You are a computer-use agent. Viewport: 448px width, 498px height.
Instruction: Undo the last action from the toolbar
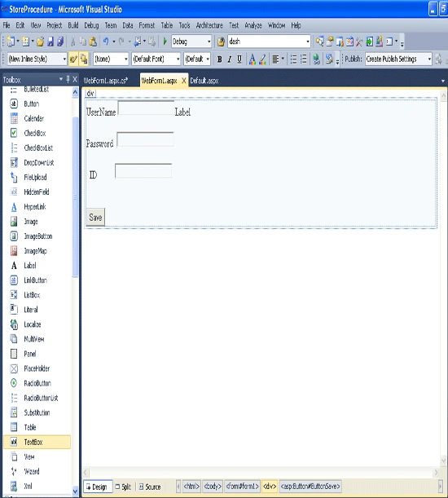[x=106, y=42]
